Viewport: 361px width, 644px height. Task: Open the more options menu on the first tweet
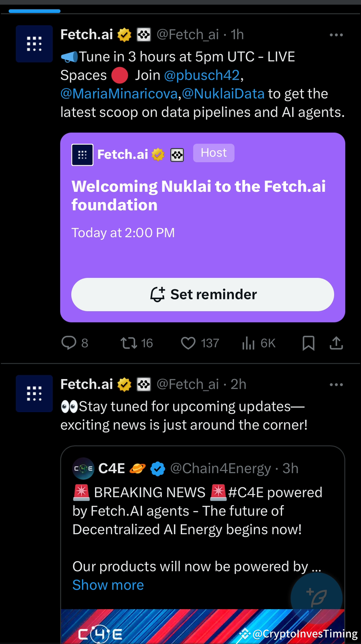[336, 35]
